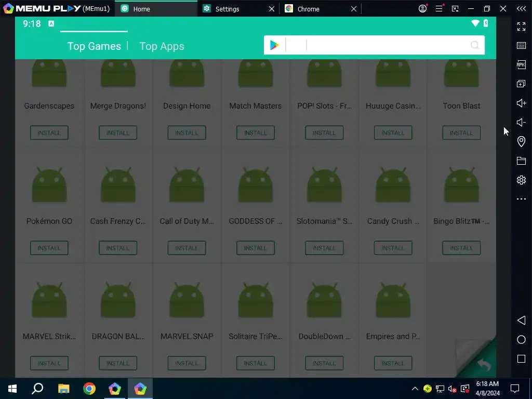Switch to the Top Apps tab

coord(162,46)
